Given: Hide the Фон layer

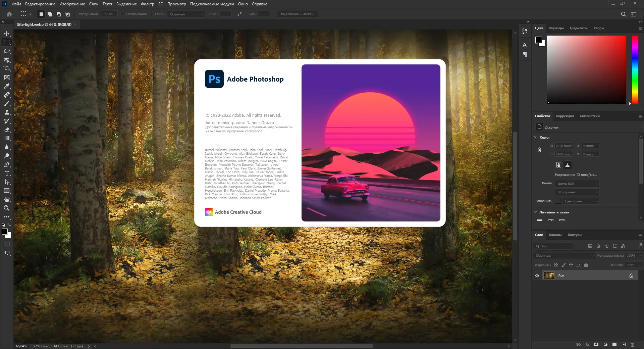Looking at the screenshot, I should pyautogui.click(x=537, y=275).
